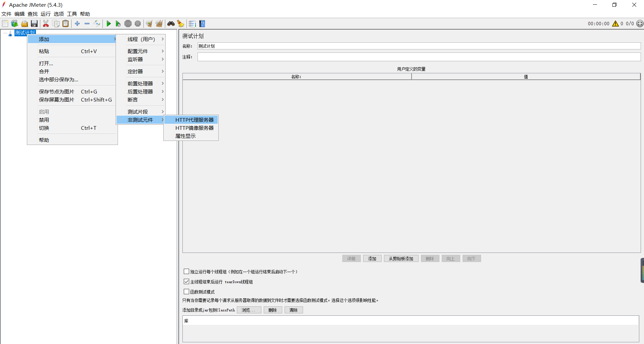The width and height of the screenshot is (644, 344).
Task: Click the New test plan icon
Action: [x=5, y=24]
